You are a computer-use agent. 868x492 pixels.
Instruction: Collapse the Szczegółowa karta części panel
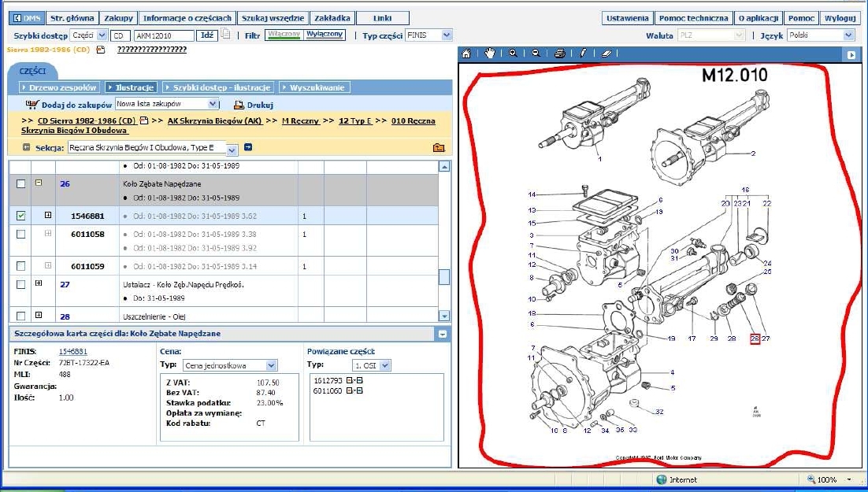[x=443, y=334]
